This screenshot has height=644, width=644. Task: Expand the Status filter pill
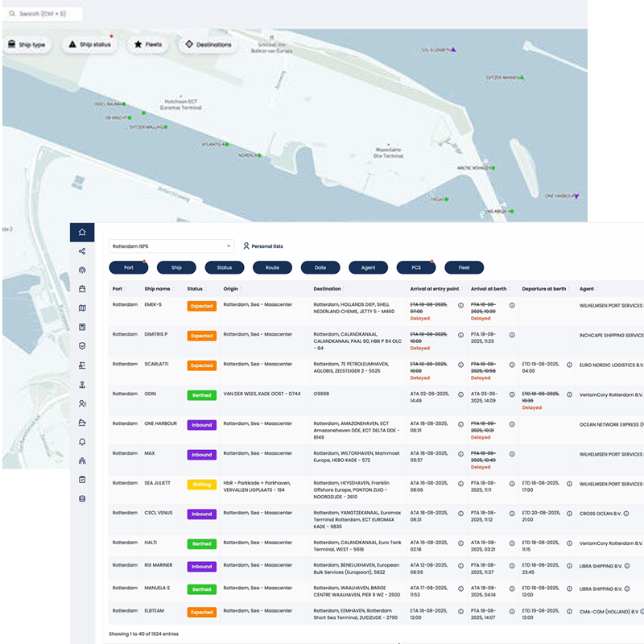[224, 267]
